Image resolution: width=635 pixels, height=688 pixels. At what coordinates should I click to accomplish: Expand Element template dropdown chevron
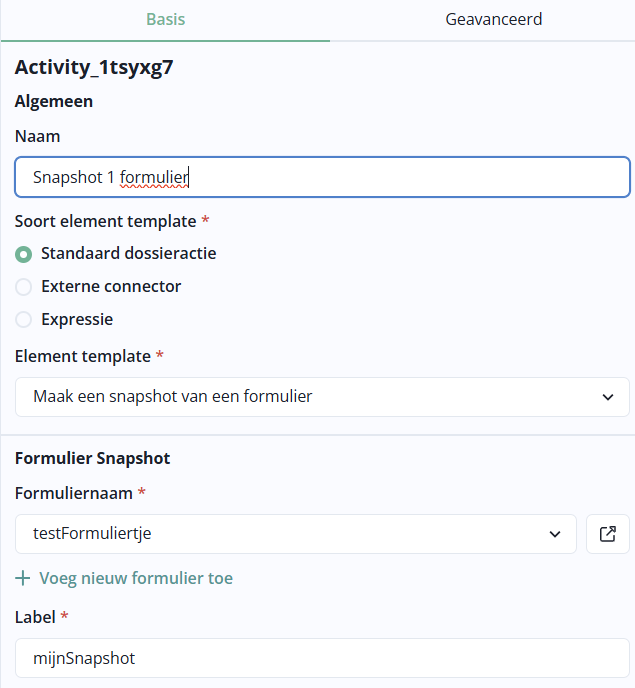608,397
